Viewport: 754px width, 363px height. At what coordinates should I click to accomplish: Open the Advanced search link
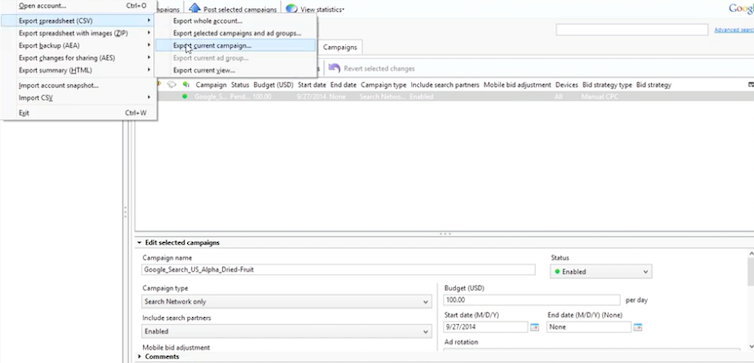[x=734, y=30]
